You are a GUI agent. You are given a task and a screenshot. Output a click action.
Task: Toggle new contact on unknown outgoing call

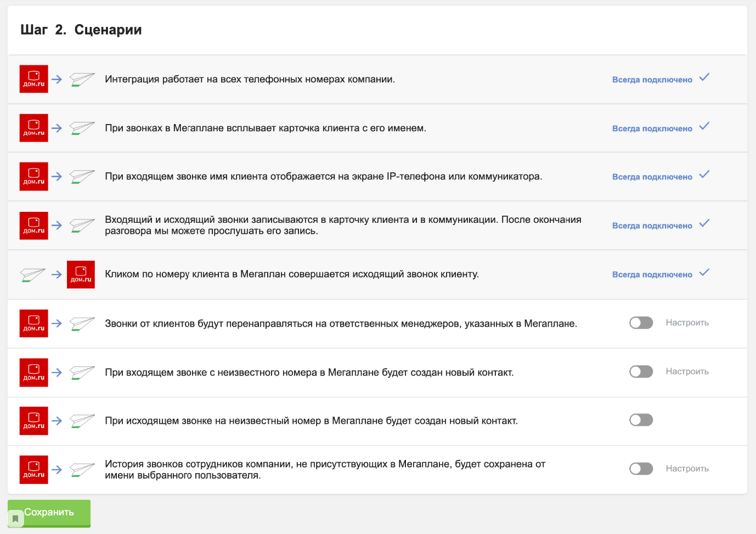[641, 420]
